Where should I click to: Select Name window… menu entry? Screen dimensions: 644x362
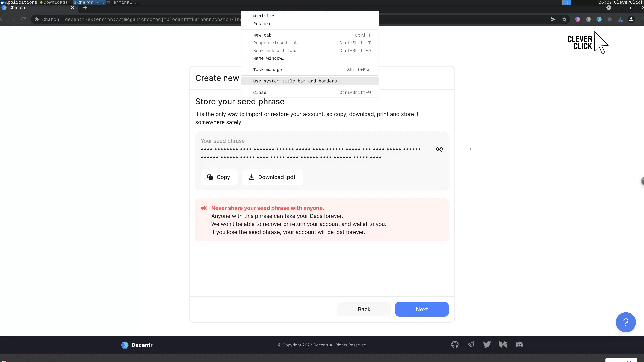pos(269,58)
